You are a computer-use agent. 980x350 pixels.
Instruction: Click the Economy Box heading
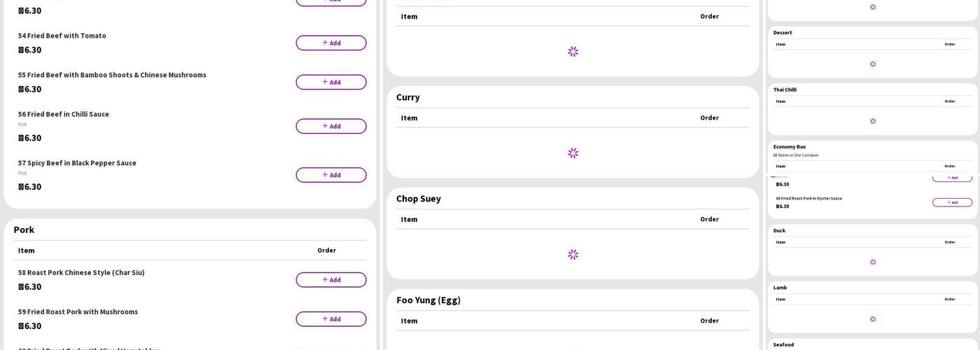pyautogui.click(x=790, y=147)
